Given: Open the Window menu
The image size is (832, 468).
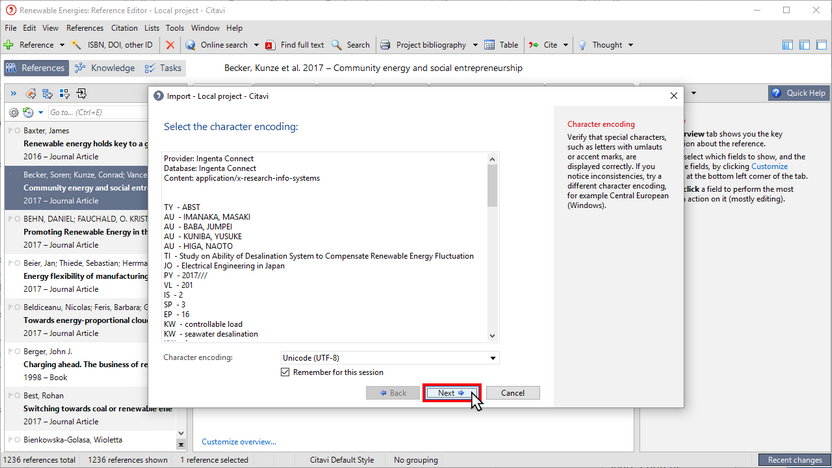Looking at the screenshot, I should (205, 28).
